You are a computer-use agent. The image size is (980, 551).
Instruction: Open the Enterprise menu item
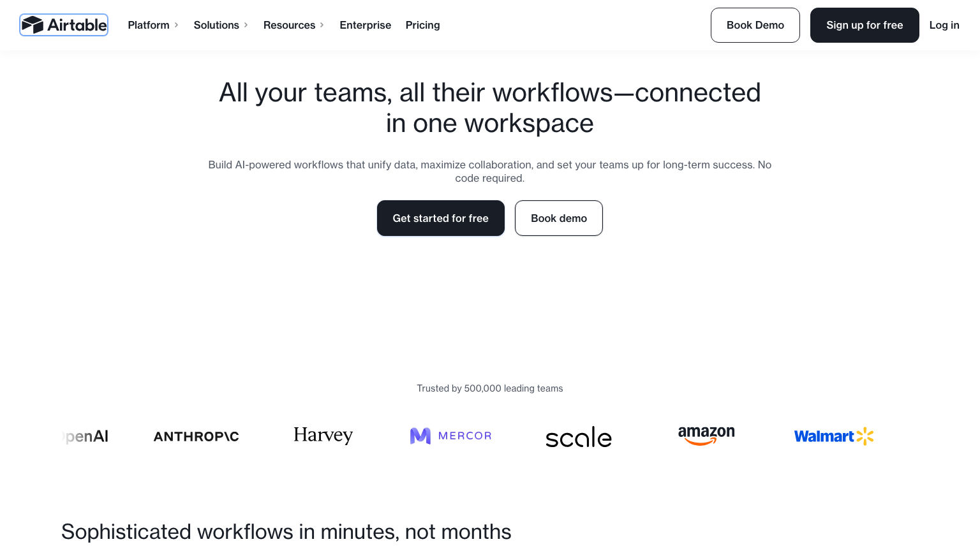pos(365,26)
